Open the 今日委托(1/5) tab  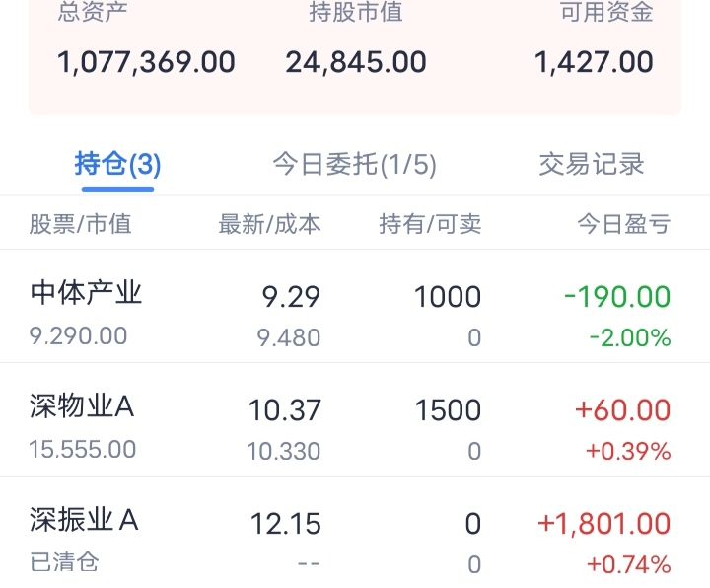(x=354, y=164)
